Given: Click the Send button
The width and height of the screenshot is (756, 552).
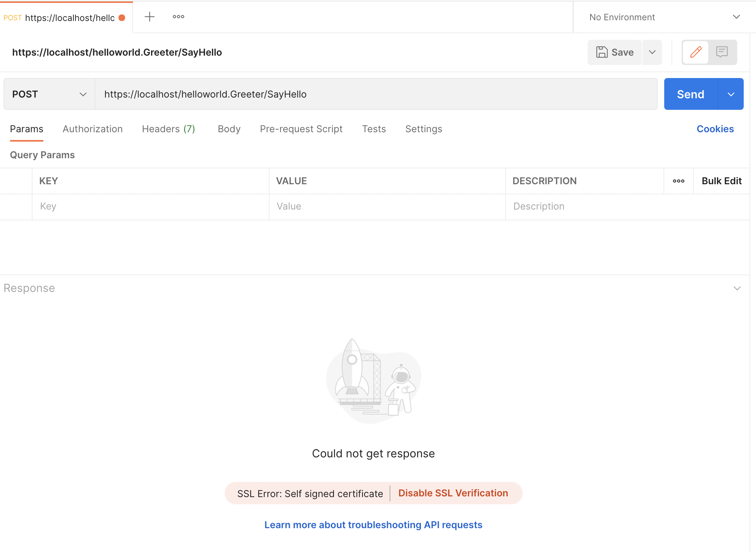Looking at the screenshot, I should pyautogui.click(x=691, y=94).
